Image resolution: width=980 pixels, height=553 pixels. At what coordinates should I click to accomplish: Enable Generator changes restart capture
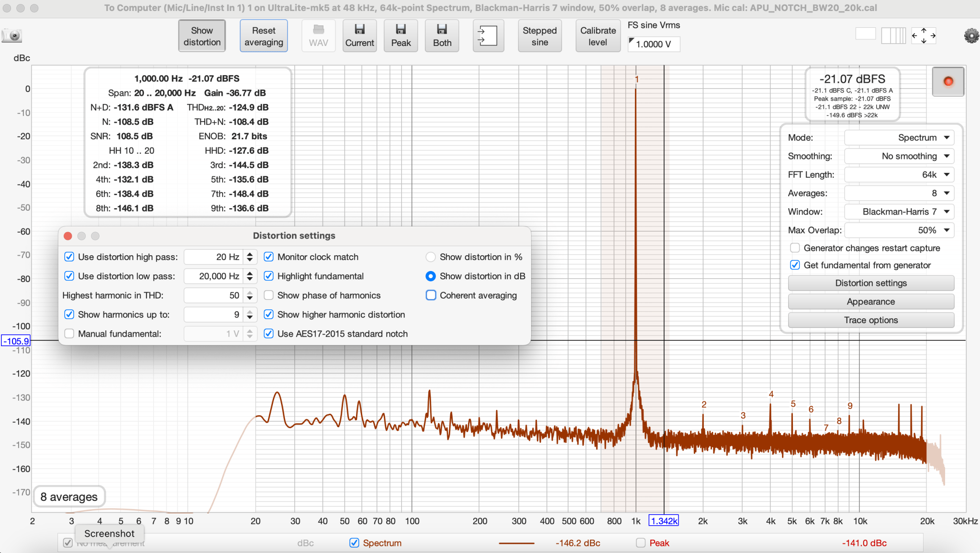point(795,248)
